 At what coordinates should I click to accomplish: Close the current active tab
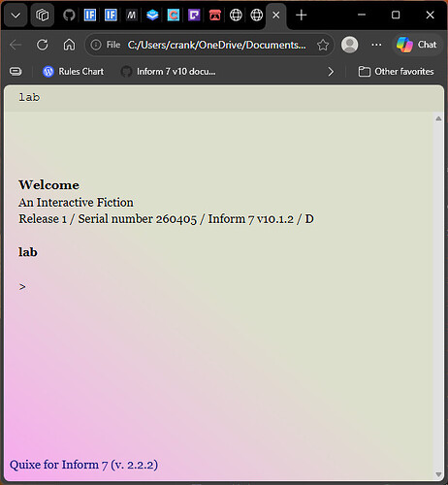tap(275, 15)
